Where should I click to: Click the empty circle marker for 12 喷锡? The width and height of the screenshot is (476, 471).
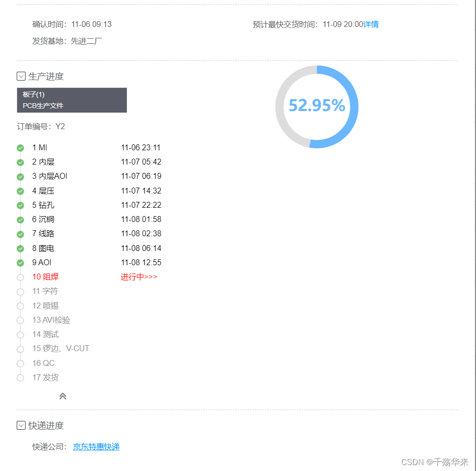(x=20, y=306)
